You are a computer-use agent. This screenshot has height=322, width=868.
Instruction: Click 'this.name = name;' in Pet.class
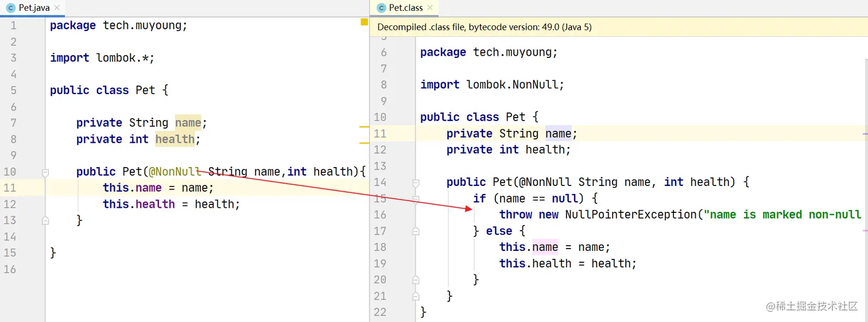coord(555,247)
